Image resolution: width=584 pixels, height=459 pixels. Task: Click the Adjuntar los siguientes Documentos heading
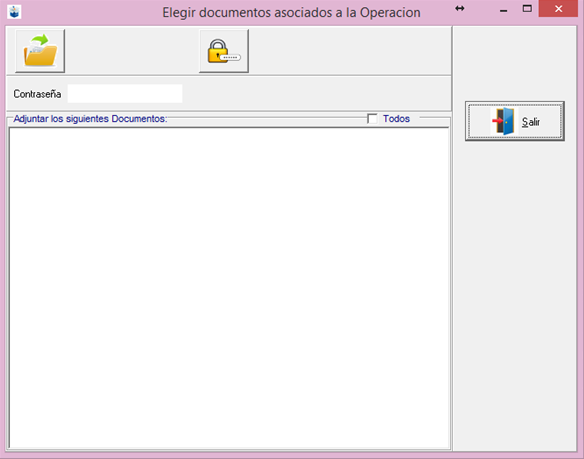[90, 118]
